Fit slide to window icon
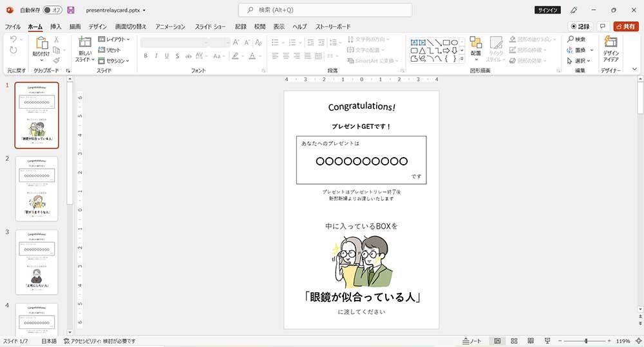The height and width of the screenshot is (347, 644). pyautogui.click(x=639, y=341)
